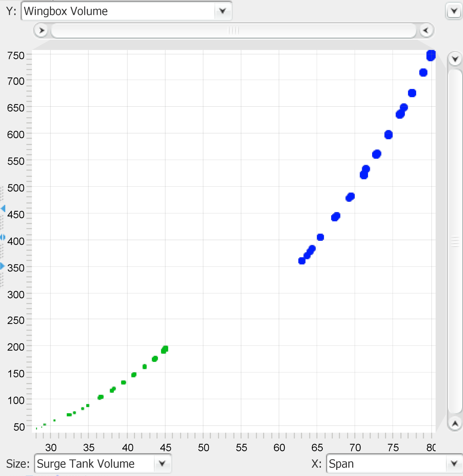Select the lowest blue point near span 63
The width and height of the screenshot is (463, 476).
click(x=302, y=261)
